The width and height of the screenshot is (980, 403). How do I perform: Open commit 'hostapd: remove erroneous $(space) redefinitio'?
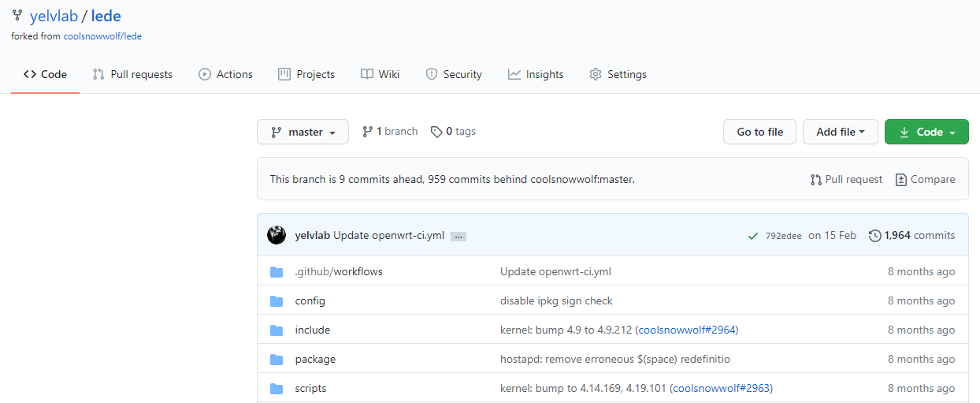pyautogui.click(x=615, y=359)
